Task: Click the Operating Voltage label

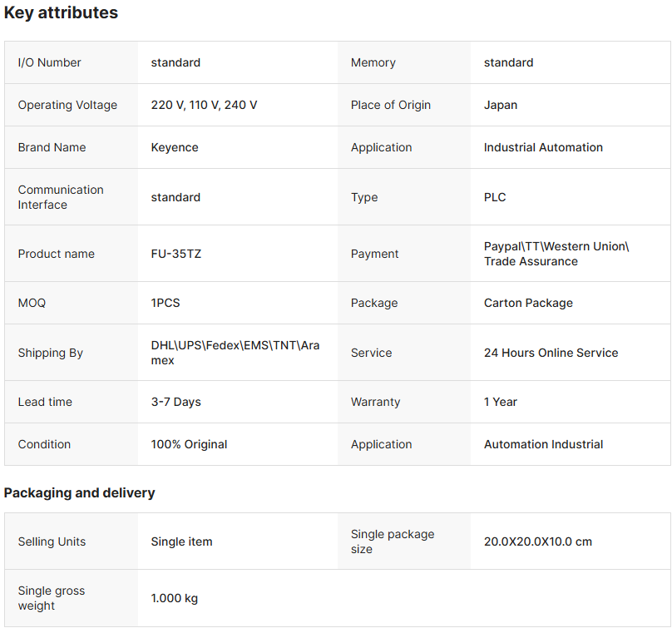Action: tap(67, 105)
